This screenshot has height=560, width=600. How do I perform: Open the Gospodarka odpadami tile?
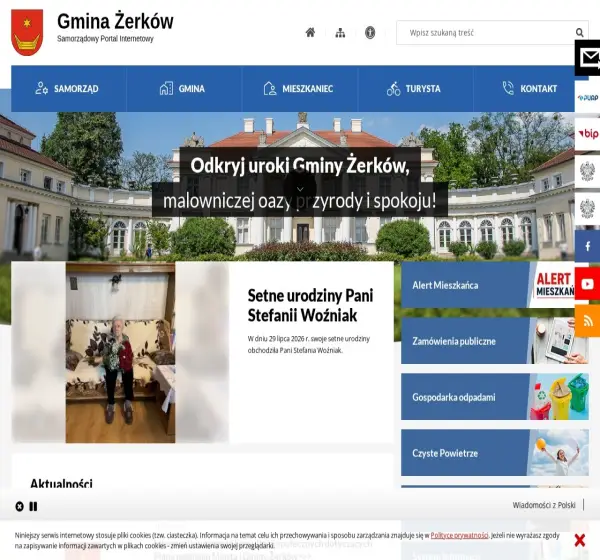pyautogui.click(x=494, y=397)
